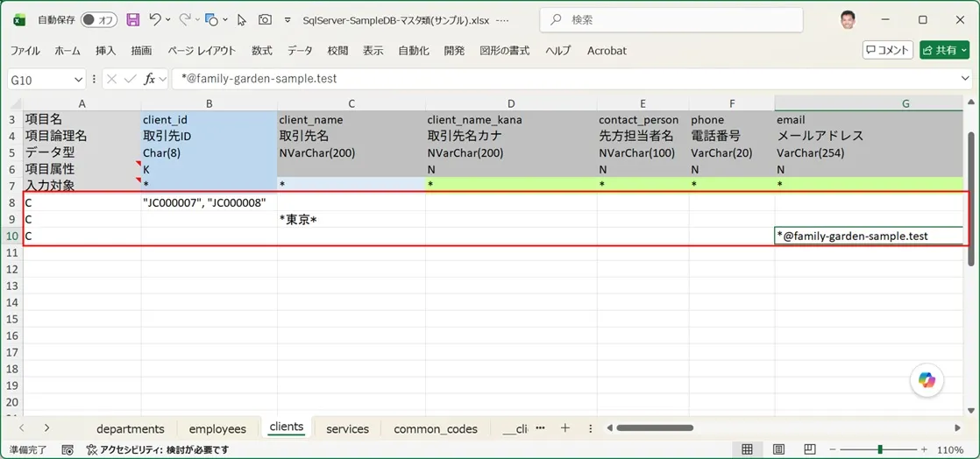The width and height of the screenshot is (980, 459).
Task: Click the purple Save icon
Action: click(133, 20)
